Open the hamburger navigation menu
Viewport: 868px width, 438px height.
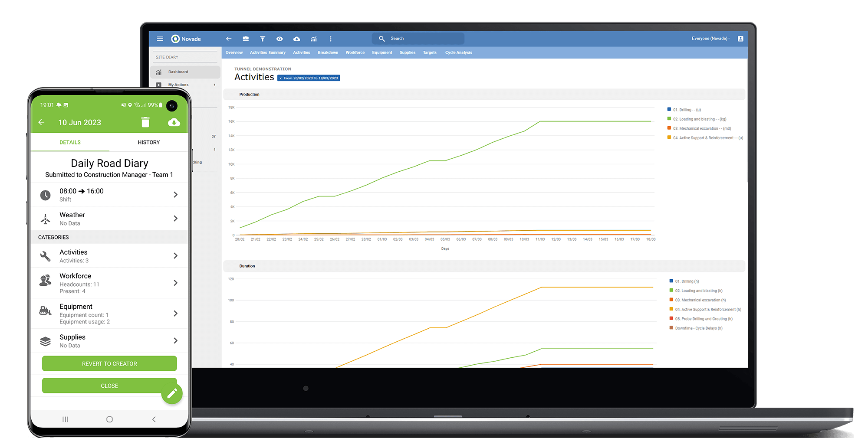pyautogui.click(x=160, y=39)
